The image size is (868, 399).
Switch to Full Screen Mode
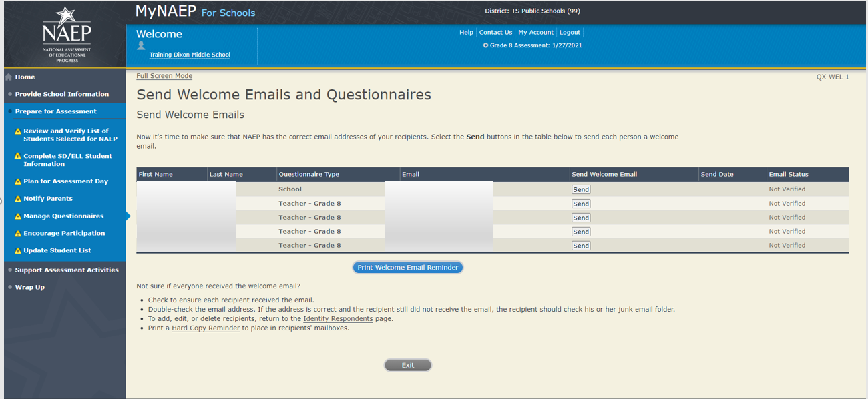coord(164,76)
